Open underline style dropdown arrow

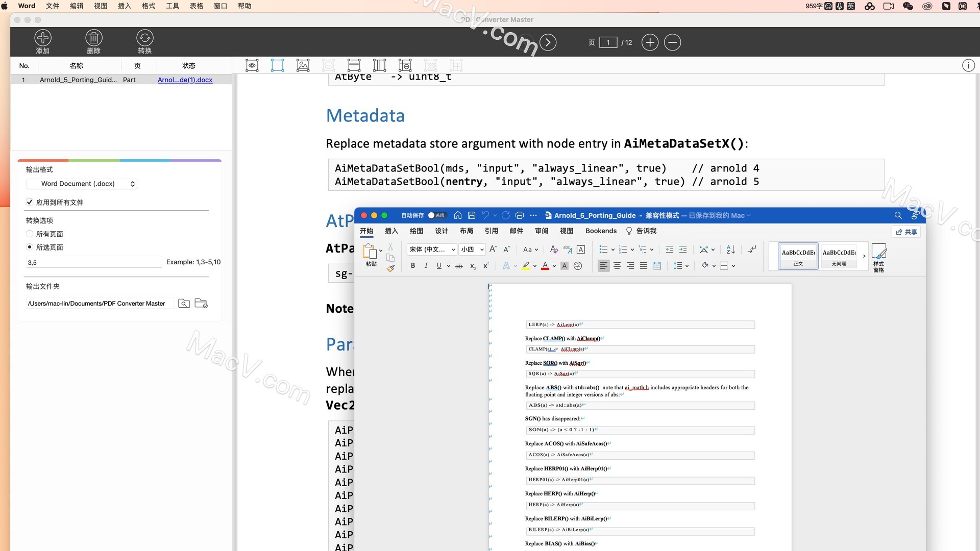pos(449,266)
